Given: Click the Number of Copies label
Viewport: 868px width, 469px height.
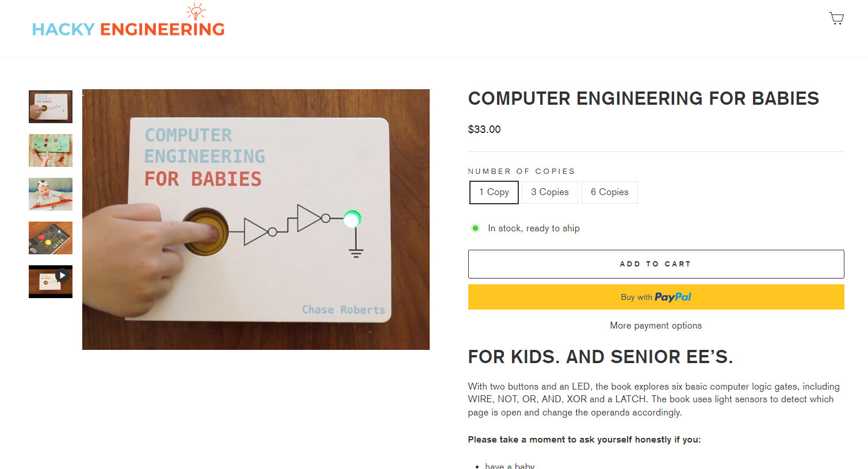Looking at the screenshot, I should [521, 171].
